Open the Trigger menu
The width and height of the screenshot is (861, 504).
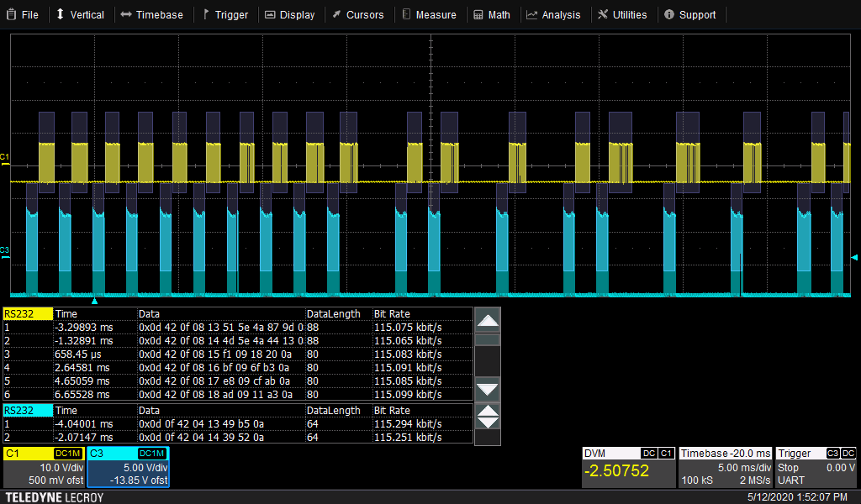click(224, 14)
